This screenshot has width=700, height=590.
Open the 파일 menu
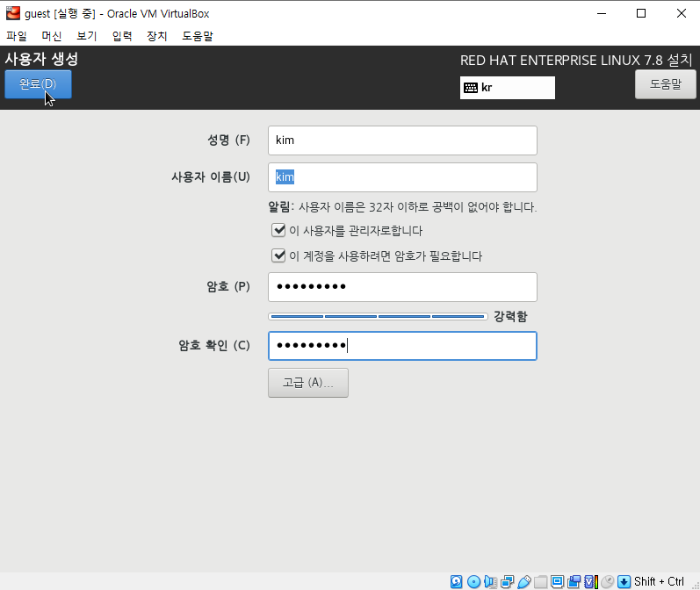(x=17, y=36)
